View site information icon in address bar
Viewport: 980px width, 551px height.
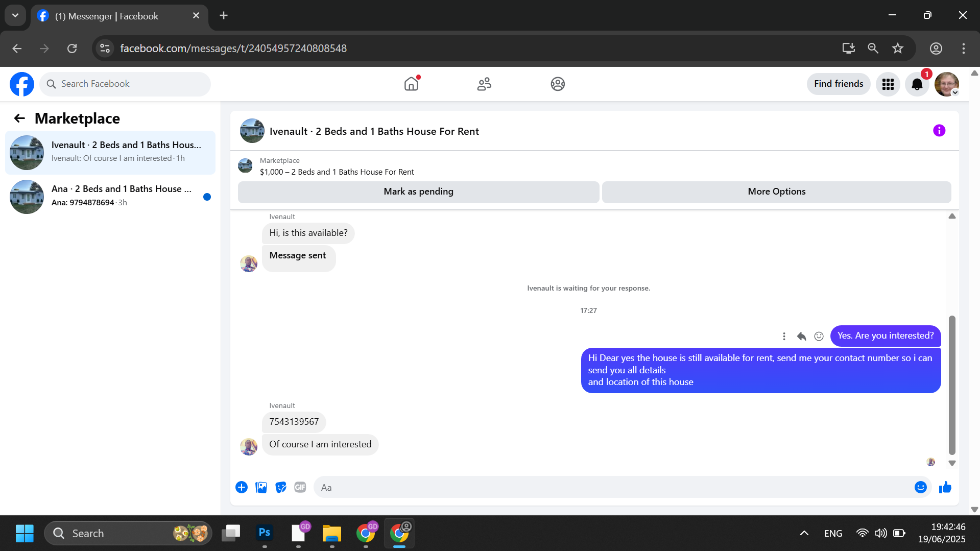click(105, 49)
